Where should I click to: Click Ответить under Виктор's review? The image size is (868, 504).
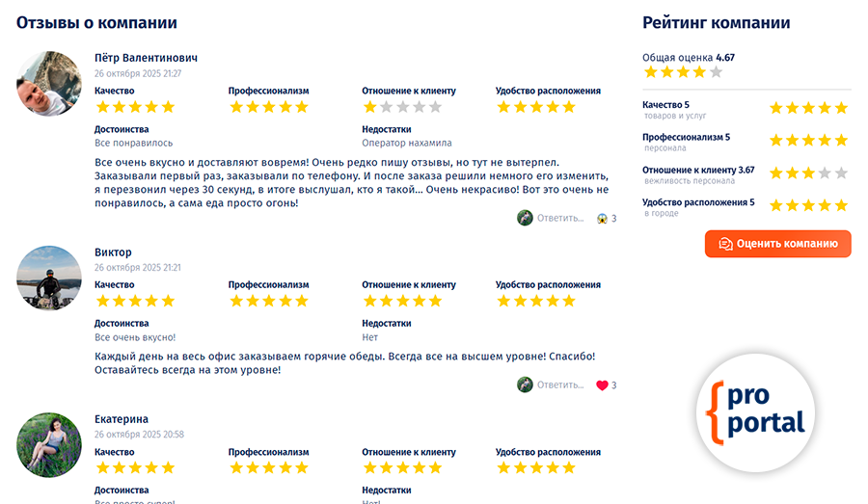pos(560,385)
